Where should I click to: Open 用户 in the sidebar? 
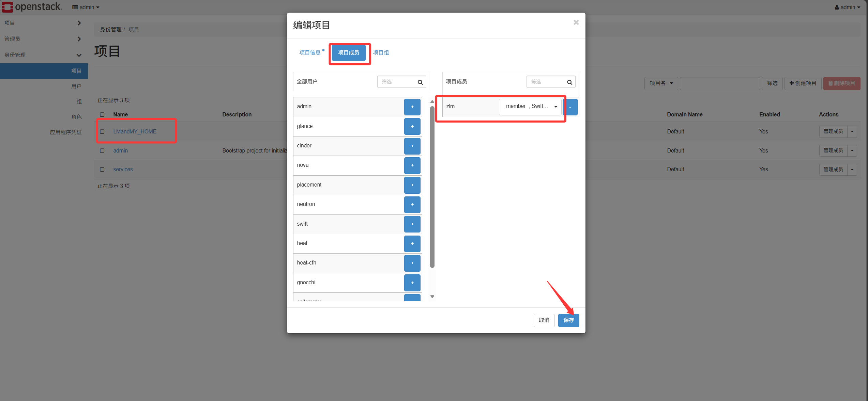tap(76, 86)
